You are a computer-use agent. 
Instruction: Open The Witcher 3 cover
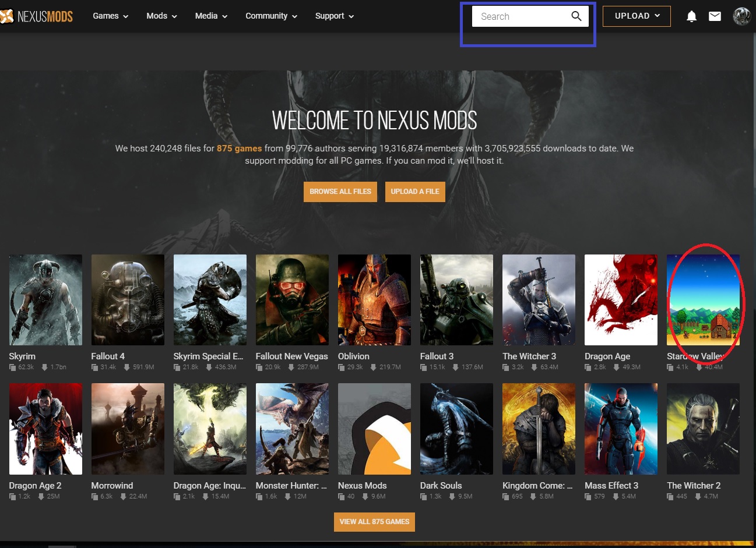click(x=539, y=300)
